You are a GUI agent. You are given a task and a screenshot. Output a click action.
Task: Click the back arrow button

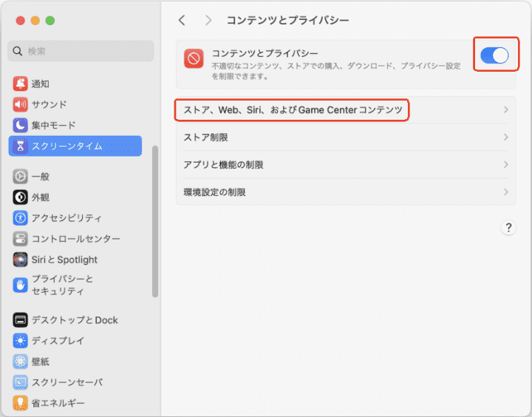(x=182, y=20)
